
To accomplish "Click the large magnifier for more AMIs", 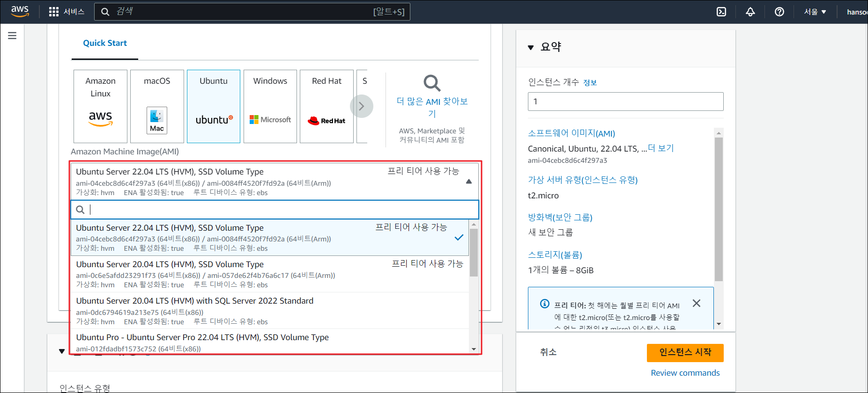I will pyautogui.click(x=432, y=83).
